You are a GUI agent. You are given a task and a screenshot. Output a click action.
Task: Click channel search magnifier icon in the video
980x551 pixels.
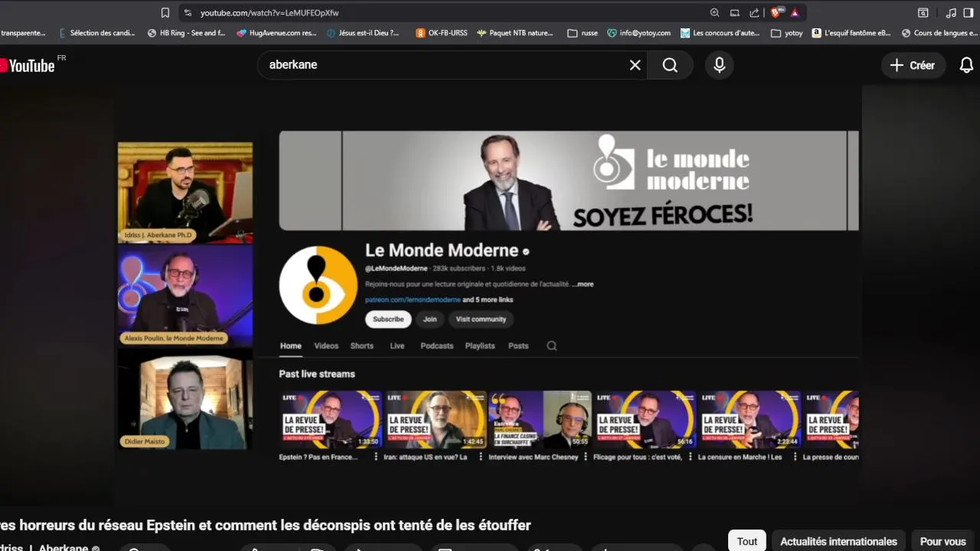pyautogui.click(x=551, y=346)
